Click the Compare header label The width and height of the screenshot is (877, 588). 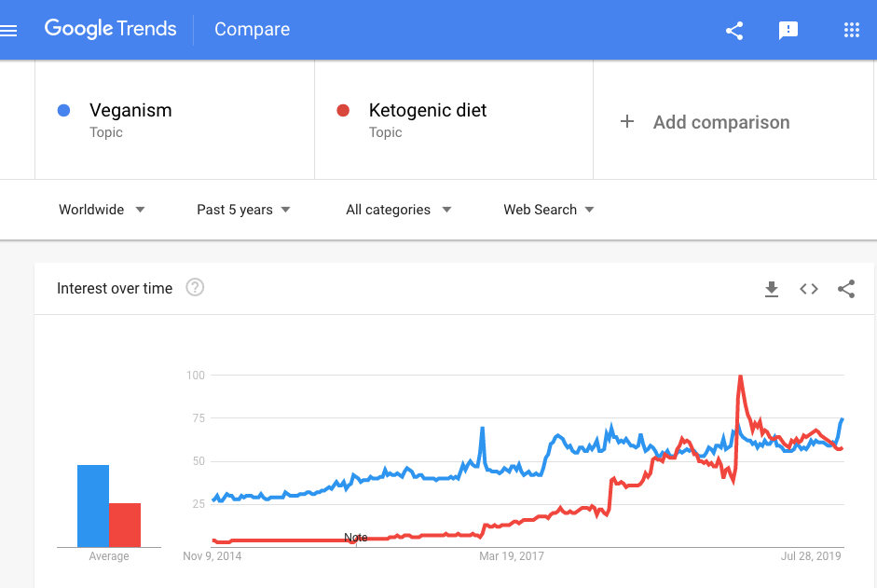pyautogui.click(x=252, y=30)
